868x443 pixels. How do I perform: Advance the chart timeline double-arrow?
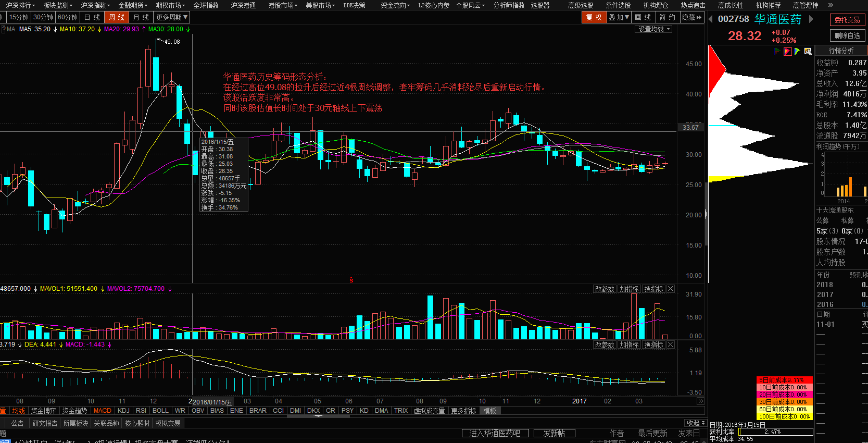700,401
